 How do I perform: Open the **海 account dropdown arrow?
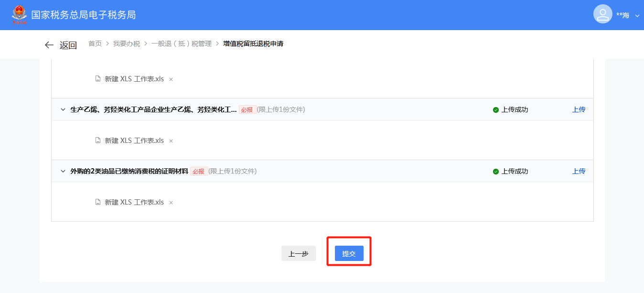[x=637, y=16]
